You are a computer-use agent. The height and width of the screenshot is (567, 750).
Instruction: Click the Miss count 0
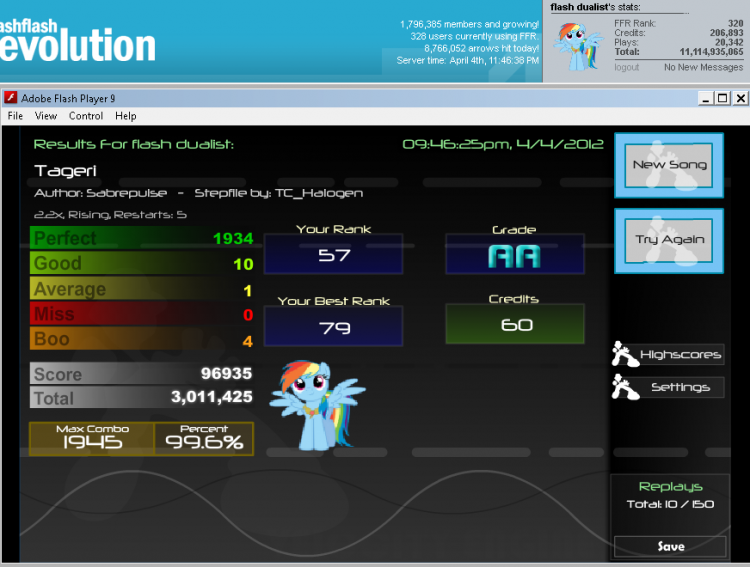(x=248, y=315)
